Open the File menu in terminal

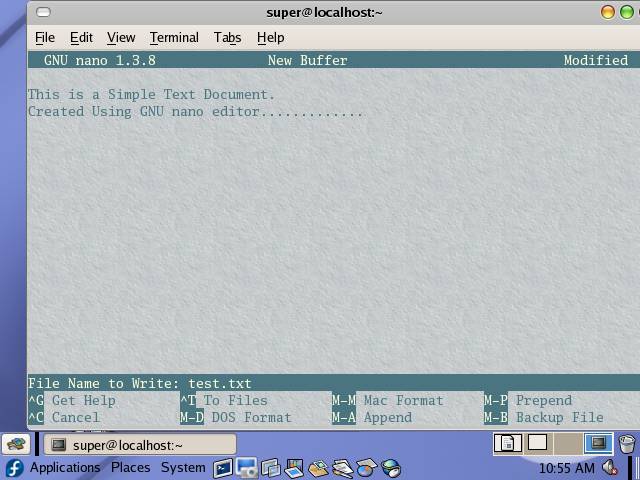pyautogui.click(x=45, y=37)
